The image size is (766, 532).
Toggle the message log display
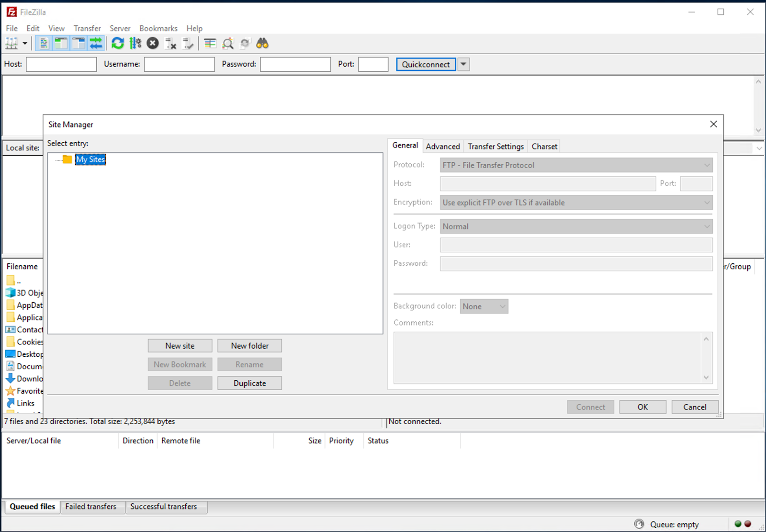(x=44, y=44)
